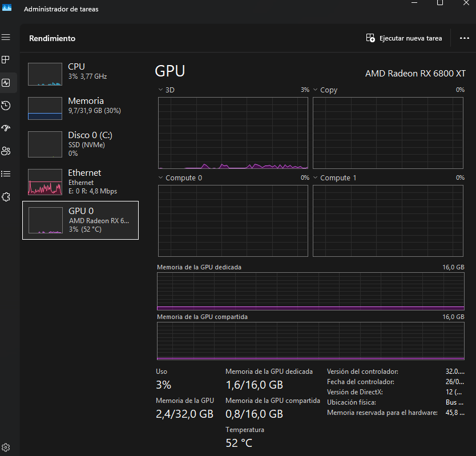This screenshot has height=456, width=476.
Task: Expand the 3D engine dropdown
Action: 166,90
